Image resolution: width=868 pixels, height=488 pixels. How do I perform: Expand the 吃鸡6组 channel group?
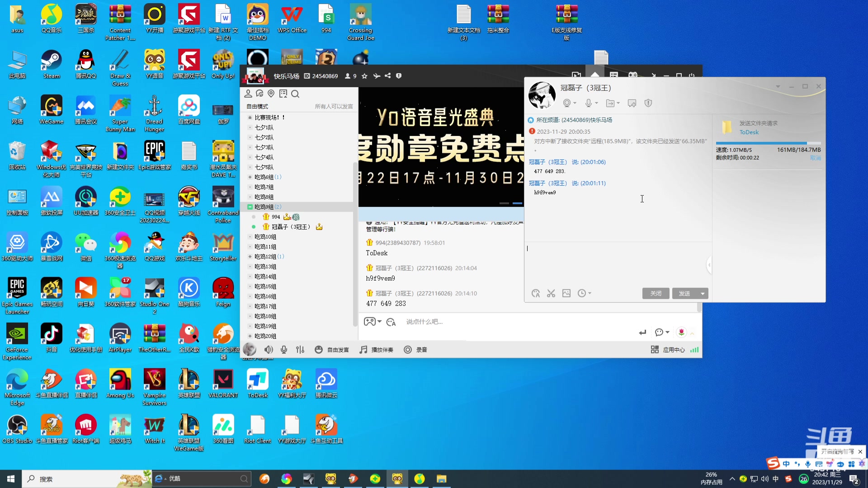point(250,177)
